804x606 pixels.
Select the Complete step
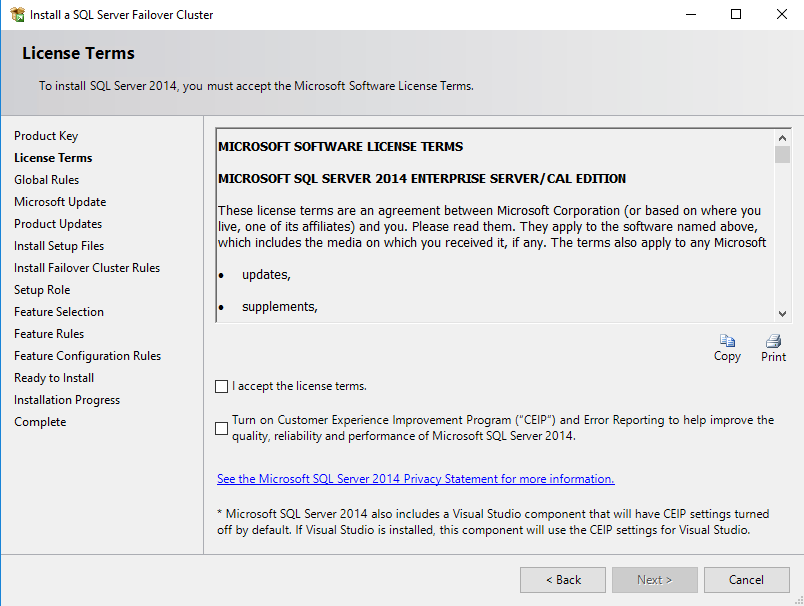(40, 422)
